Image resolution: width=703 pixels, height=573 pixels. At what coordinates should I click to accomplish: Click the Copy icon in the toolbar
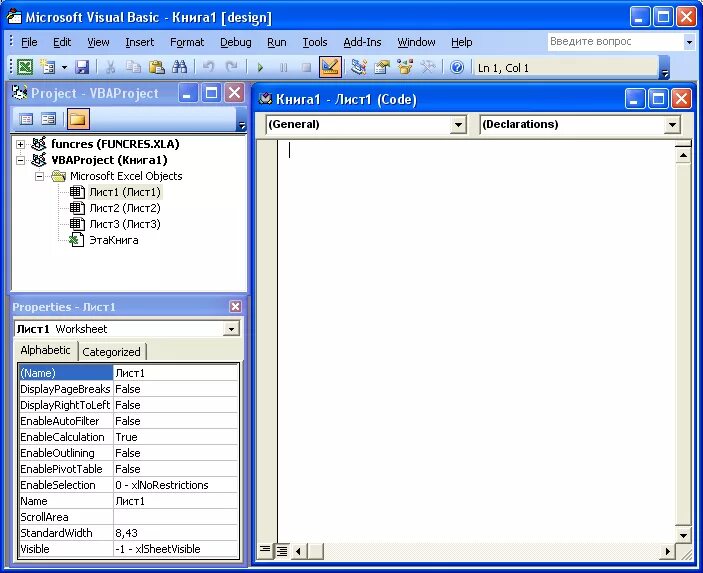[133, 67]
